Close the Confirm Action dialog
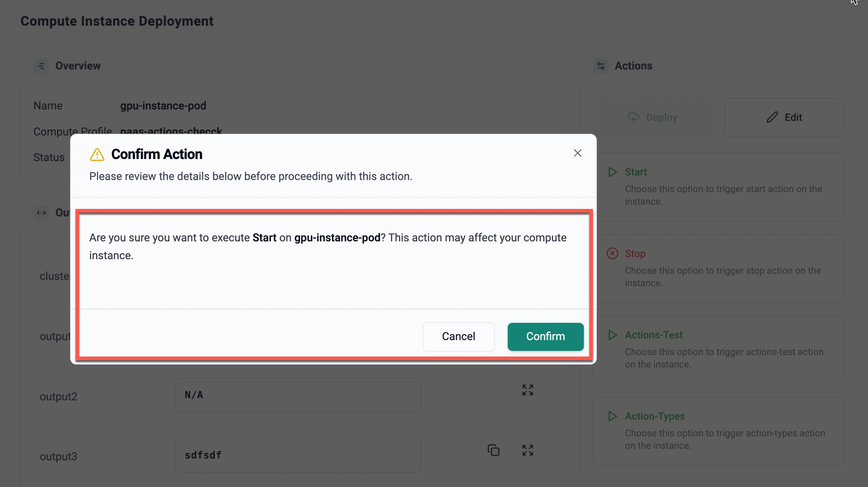This screenshot has width=868, height=487. [x=577, y=153]
